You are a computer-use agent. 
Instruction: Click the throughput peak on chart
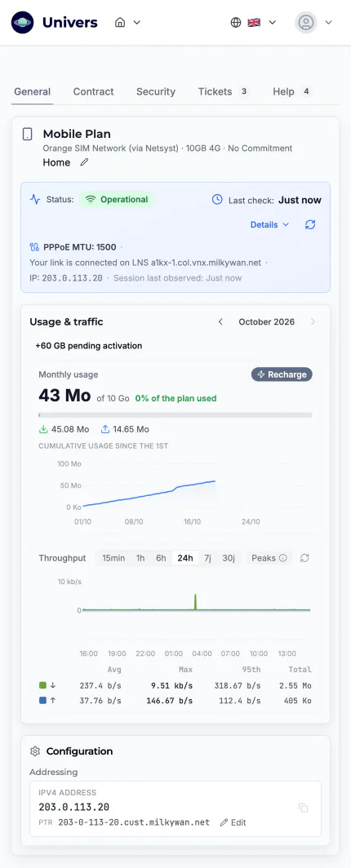pos(195,602)
